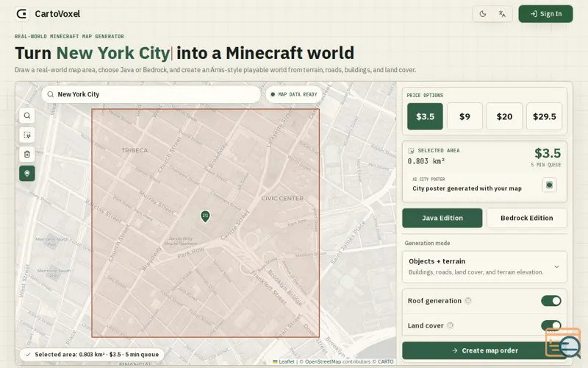Screen dimensions: 588x368
Task: Click the selected area icon beside SELECTED AREA
Action: (x=411, y=151)
